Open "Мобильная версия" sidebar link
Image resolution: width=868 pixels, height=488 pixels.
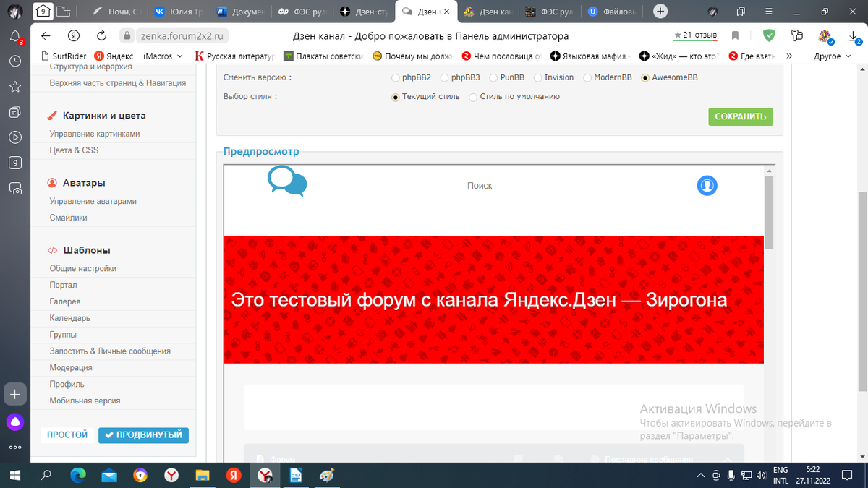pyautogui.click(x=85, y=401)
